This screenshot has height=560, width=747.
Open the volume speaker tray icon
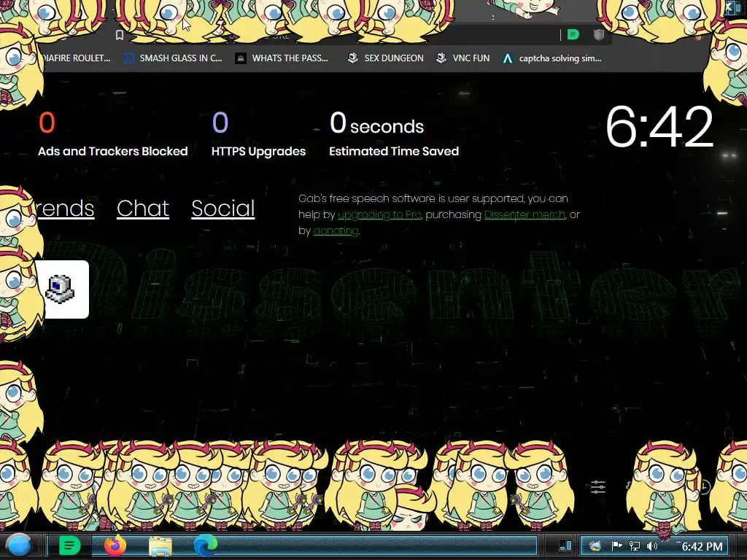click(x=652, y=546)
